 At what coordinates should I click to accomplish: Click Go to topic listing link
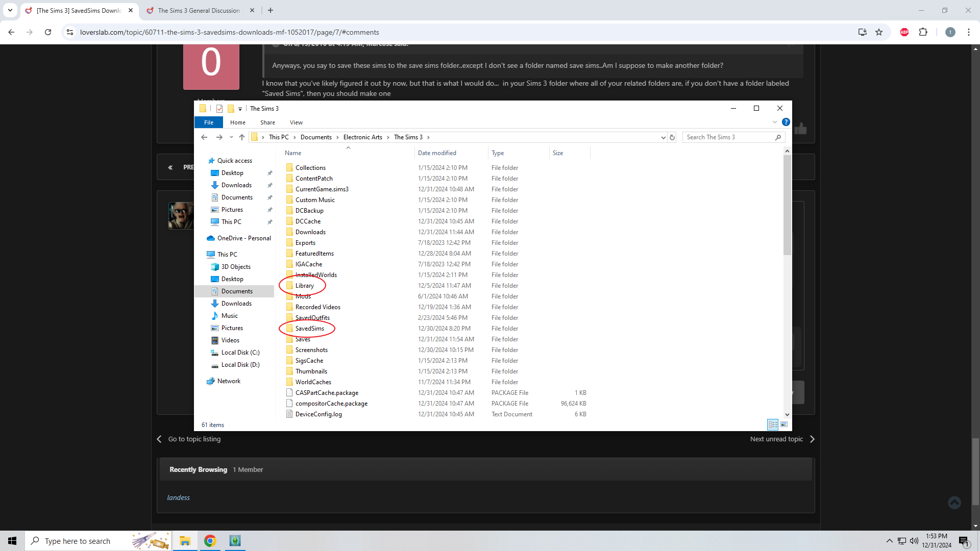[194, 439]
